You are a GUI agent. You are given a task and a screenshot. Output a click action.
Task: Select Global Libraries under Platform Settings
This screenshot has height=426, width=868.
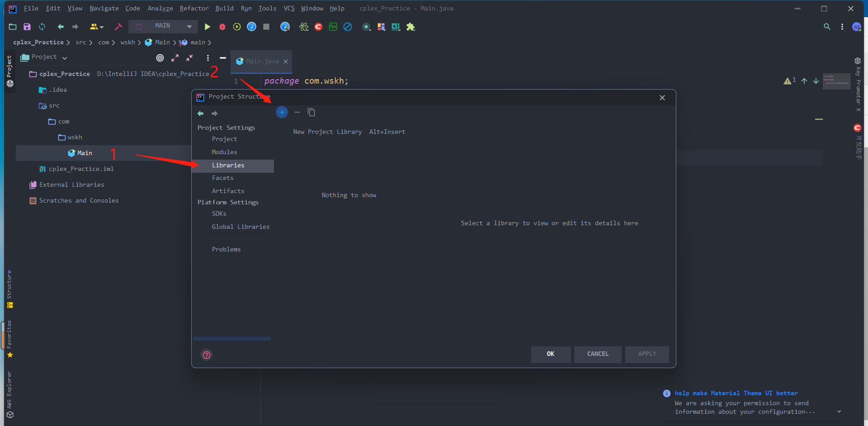[241, 227]
